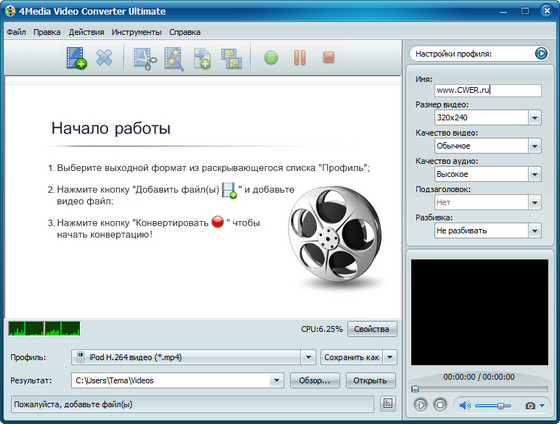Click the merge filmstrips icon
Image resolution: width=560 pixels, height=424 pixels.
pos(231,59)
